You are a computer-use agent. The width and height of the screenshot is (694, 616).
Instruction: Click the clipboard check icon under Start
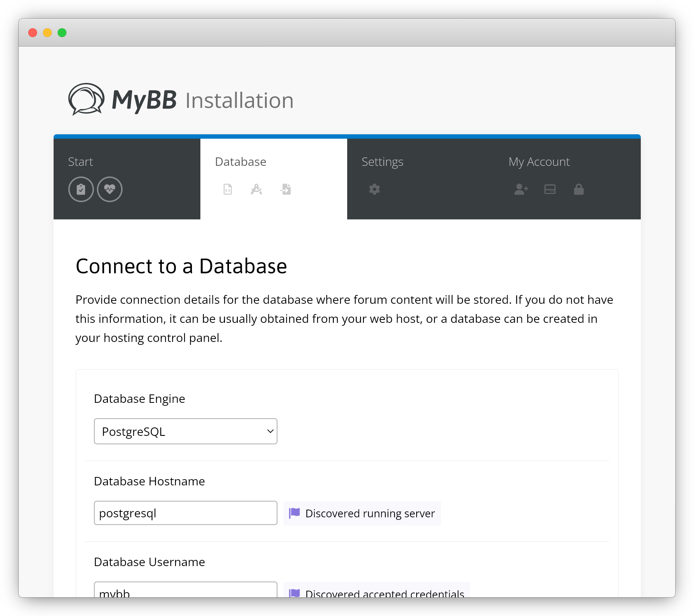click(x=81, y=189)
